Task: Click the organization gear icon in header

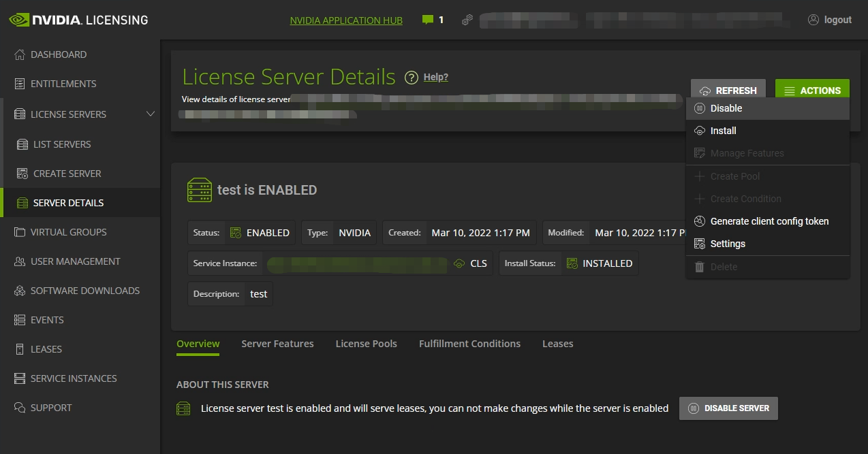Action: 467,20
